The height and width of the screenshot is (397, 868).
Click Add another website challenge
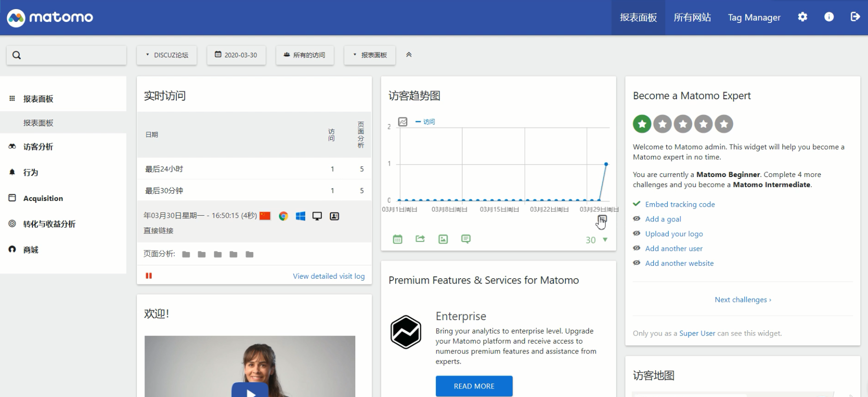(x=680, y=263)
